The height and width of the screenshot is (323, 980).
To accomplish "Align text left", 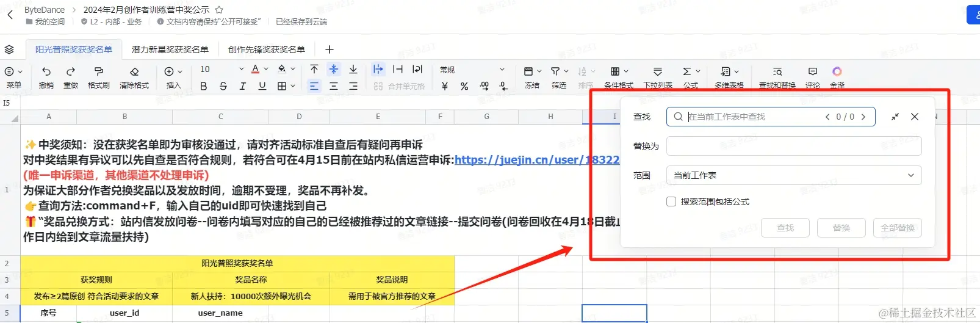I will coord(314,86).
